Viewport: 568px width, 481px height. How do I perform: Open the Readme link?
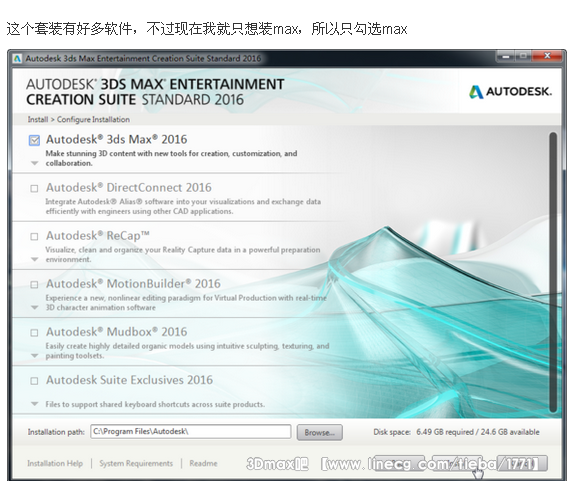coord(203,463)
